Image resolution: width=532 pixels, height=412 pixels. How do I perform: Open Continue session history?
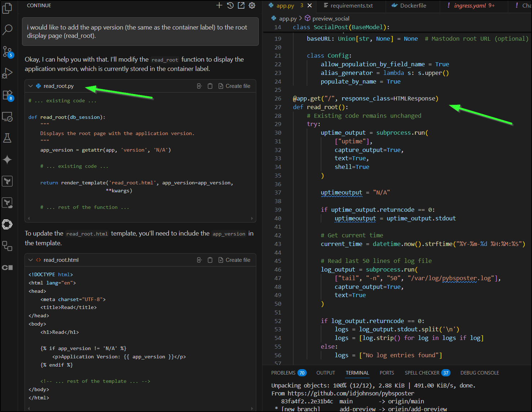click(230, 5)
